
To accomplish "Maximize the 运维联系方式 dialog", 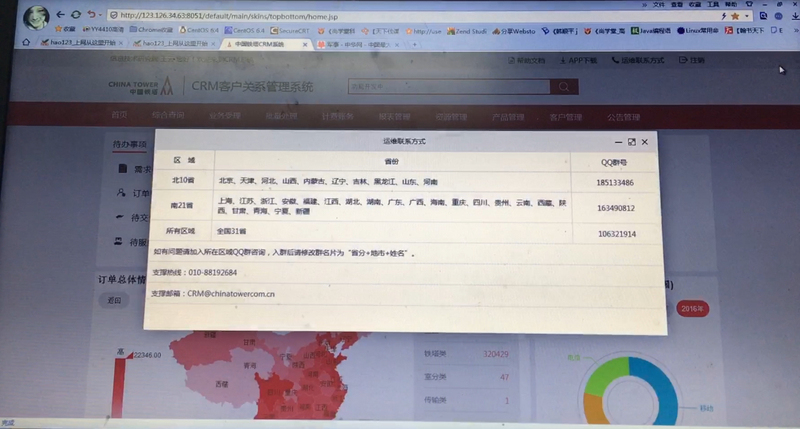I will tap(632, 142).
